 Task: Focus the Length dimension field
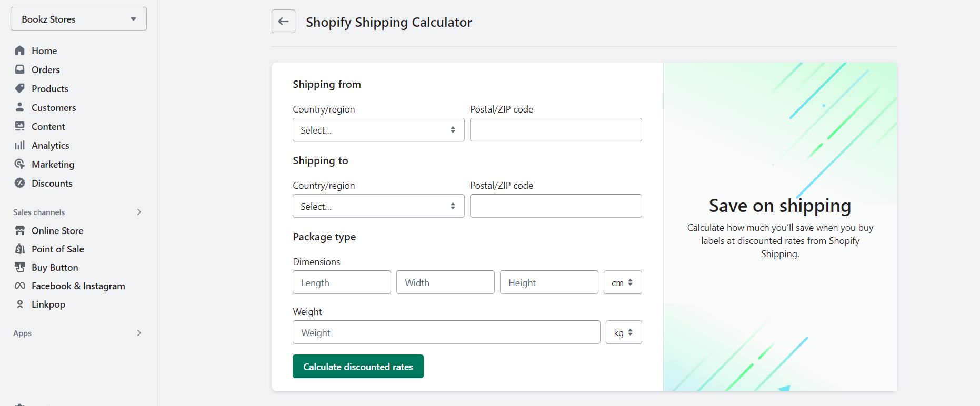pyautogui.click(x=342, y=282)
